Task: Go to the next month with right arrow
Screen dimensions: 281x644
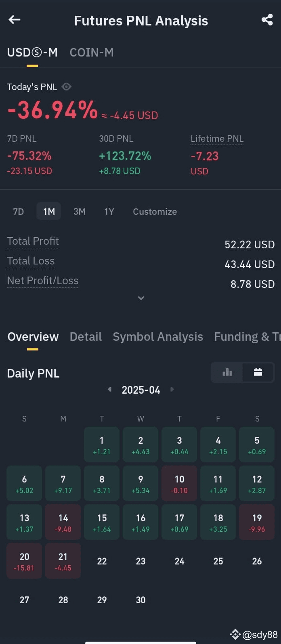Action: click(x=172, y=389)
